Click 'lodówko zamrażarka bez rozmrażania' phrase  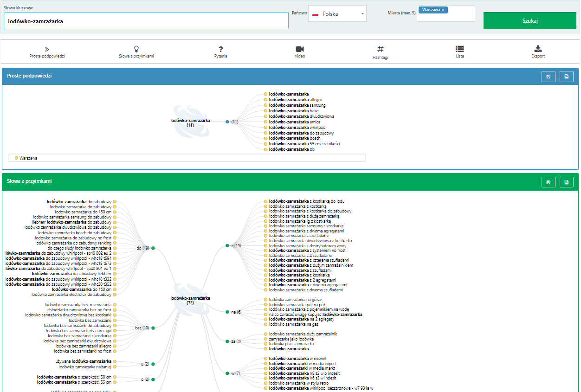(x=78, y=305)
